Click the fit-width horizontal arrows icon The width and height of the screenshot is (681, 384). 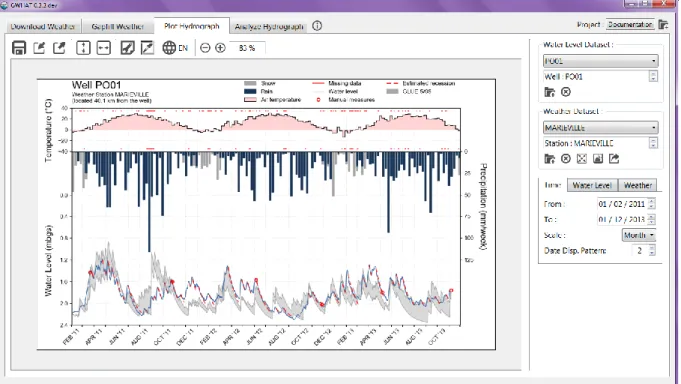coord(104,48)
